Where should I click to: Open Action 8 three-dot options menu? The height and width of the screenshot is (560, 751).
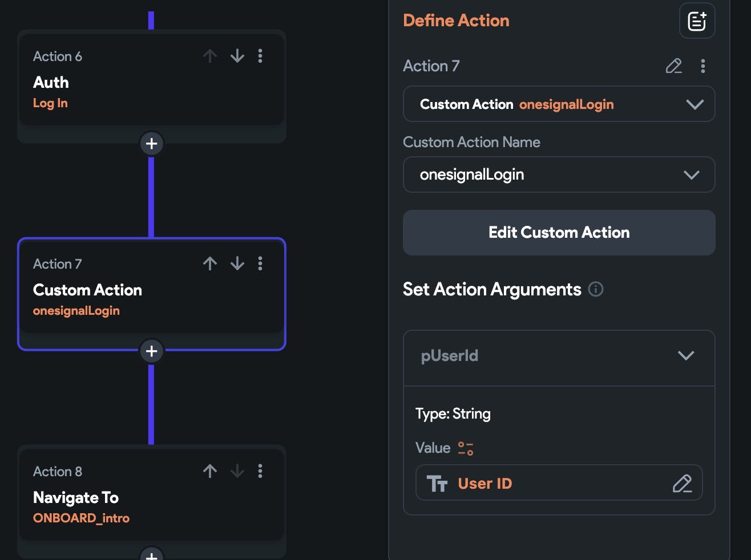(260, 471)
